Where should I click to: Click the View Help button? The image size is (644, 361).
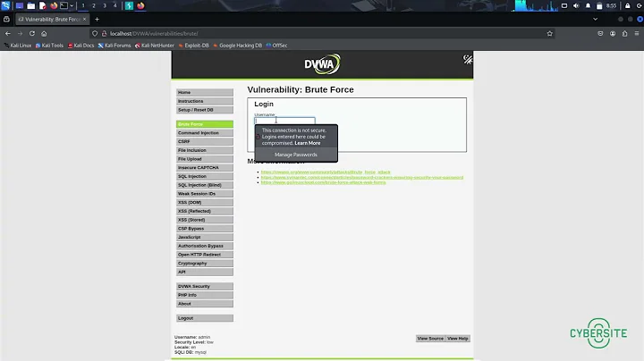(x=458, y=339)
